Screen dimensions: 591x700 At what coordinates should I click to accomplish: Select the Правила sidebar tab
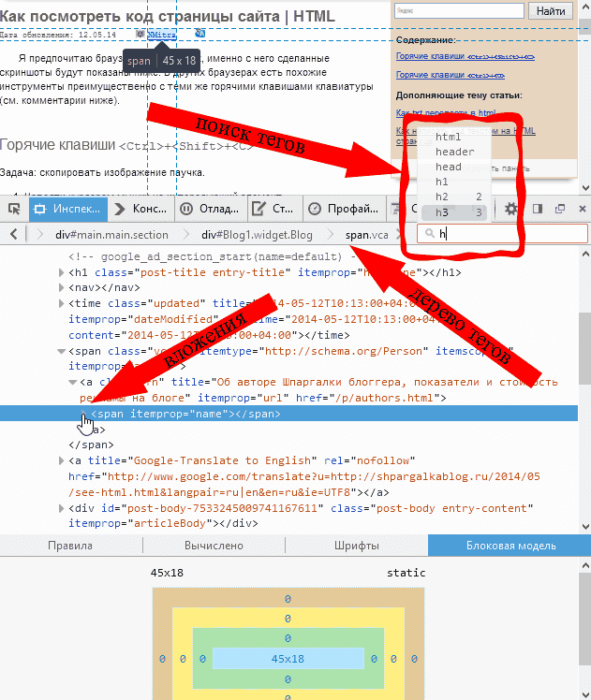tap(70, 546)
